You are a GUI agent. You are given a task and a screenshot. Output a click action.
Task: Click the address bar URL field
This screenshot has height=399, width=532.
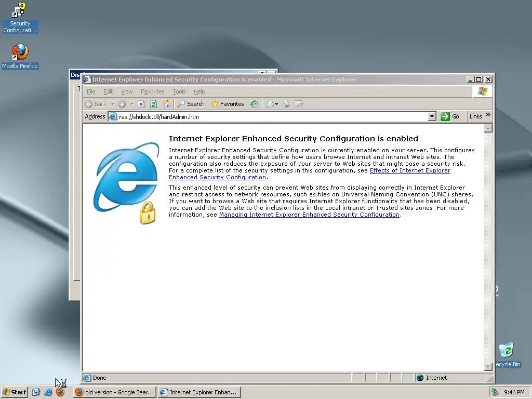[x=273, y=117]
